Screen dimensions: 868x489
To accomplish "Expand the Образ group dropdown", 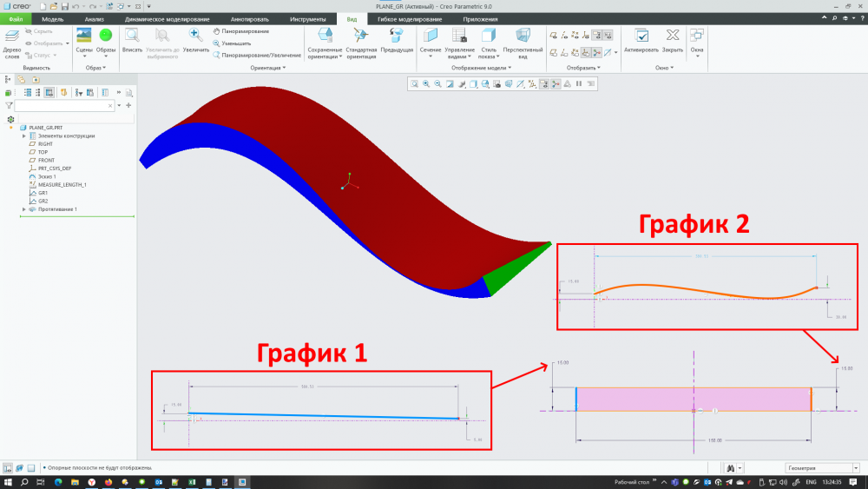I will [95, 68].
